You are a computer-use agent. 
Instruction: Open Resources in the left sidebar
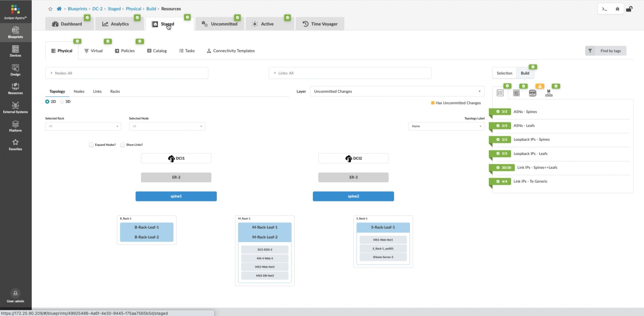pyautogui.click(x=15, y=89)
